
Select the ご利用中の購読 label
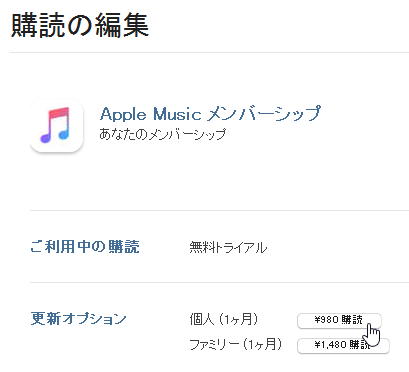click(85, 247)
